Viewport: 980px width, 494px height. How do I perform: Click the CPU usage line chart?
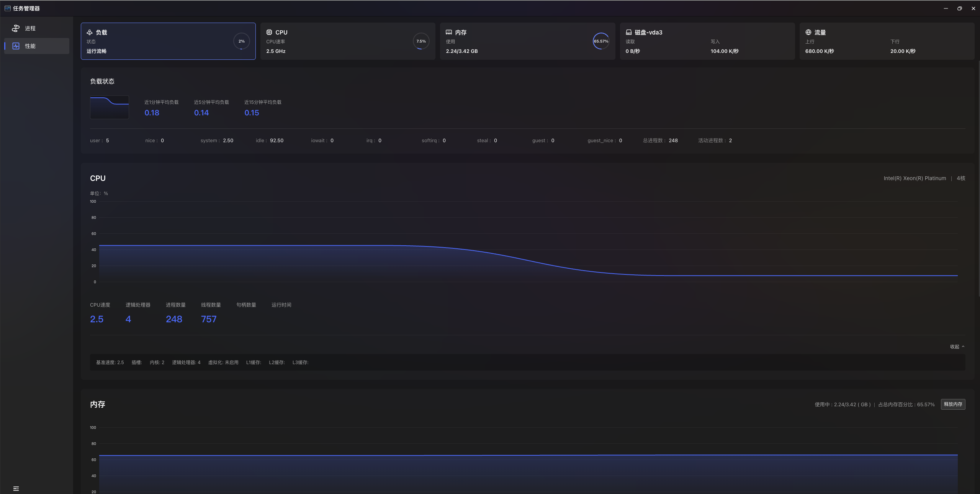[x=528, y=245]
